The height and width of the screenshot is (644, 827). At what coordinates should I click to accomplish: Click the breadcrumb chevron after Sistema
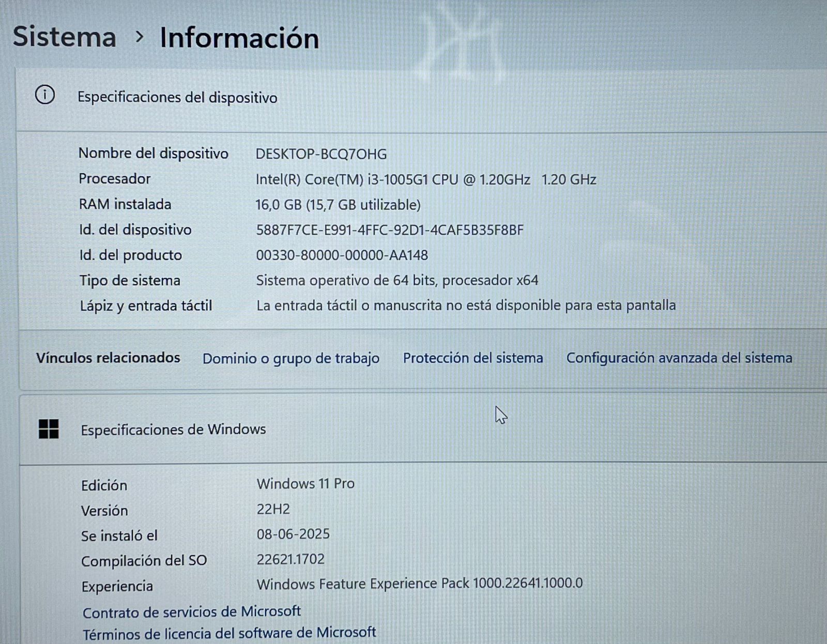pos(139,37)
